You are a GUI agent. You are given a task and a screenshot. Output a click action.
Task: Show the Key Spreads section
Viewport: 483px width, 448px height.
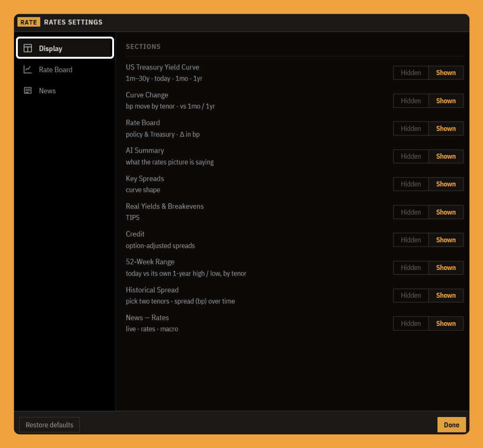coord(446,184)
